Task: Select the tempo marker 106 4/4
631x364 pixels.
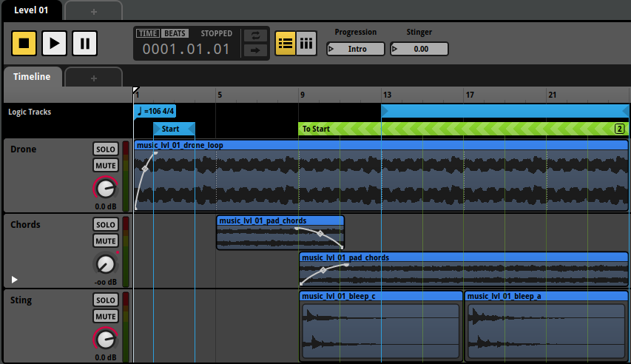Action: [x=155, y=111]
